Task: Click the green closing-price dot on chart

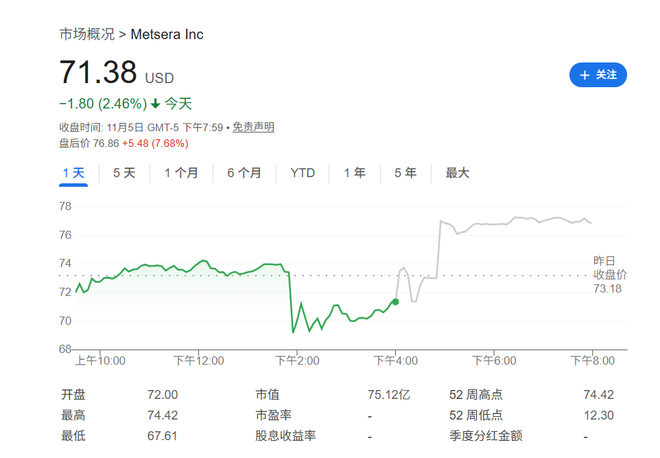Action: pos(395,301)
